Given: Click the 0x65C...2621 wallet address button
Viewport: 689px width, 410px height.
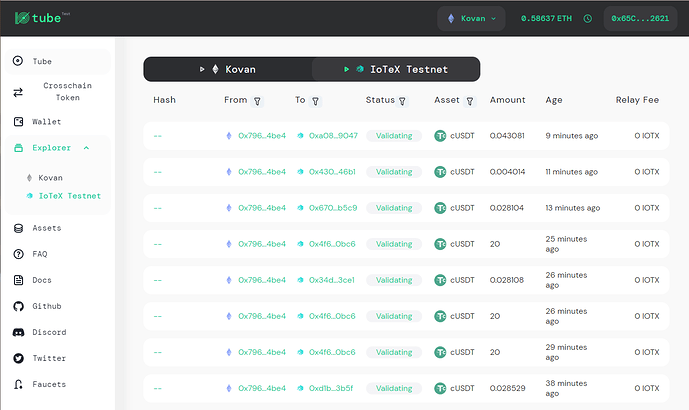Looking at the screenshot, I should click(x=640, y=18).
